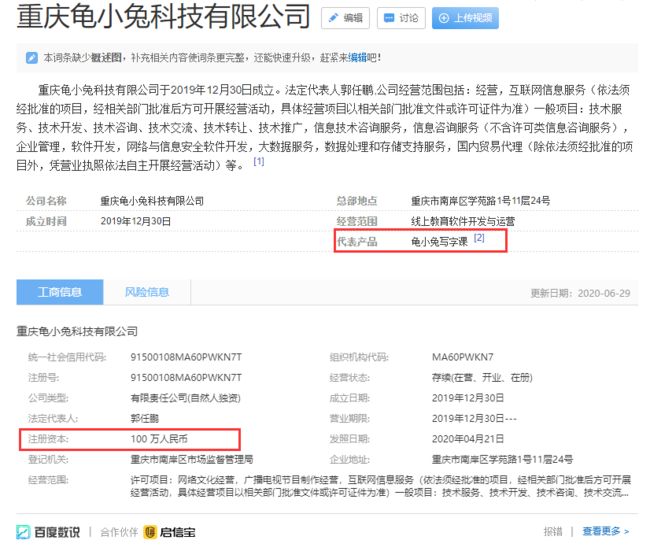Screen dimensions: 650x551
Task: Click the 企业地址 value in the business info table
Action: click(502, 459)
